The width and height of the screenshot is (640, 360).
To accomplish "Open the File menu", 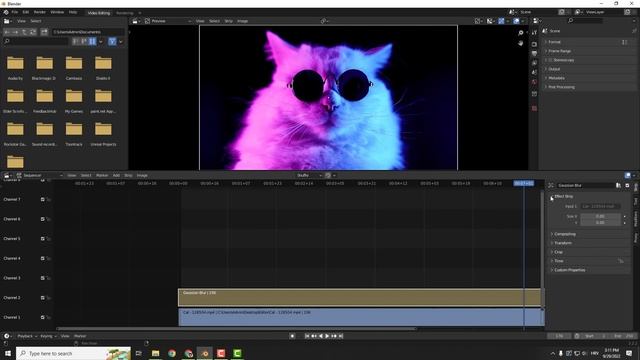I will 15,12.
